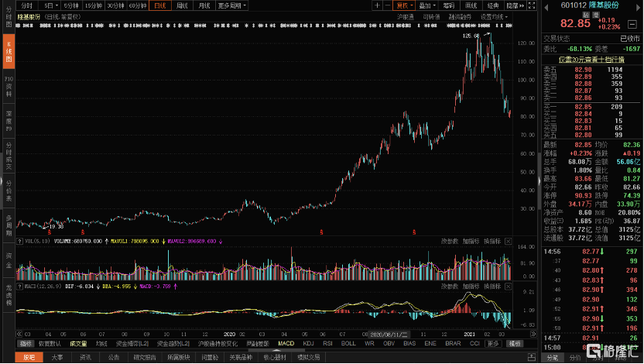Click the zoom-out minus icon above the chart
Image resolution: width=644 pixels, height=364 pixels.
click(x=388, y=5)
